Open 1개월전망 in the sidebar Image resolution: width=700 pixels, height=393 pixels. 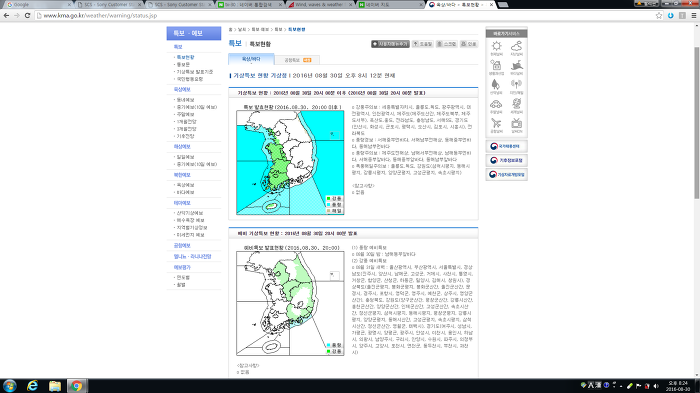(x=186, y=121)
